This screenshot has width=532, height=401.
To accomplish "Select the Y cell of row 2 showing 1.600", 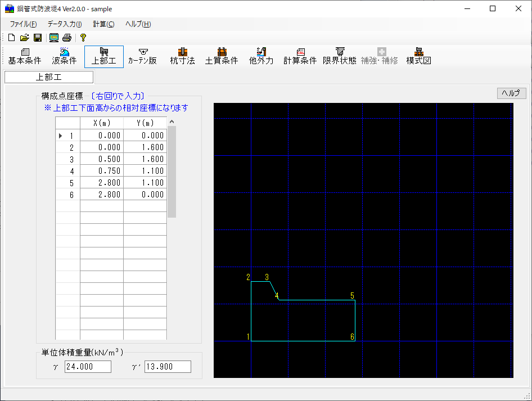I will click(145, 147).
